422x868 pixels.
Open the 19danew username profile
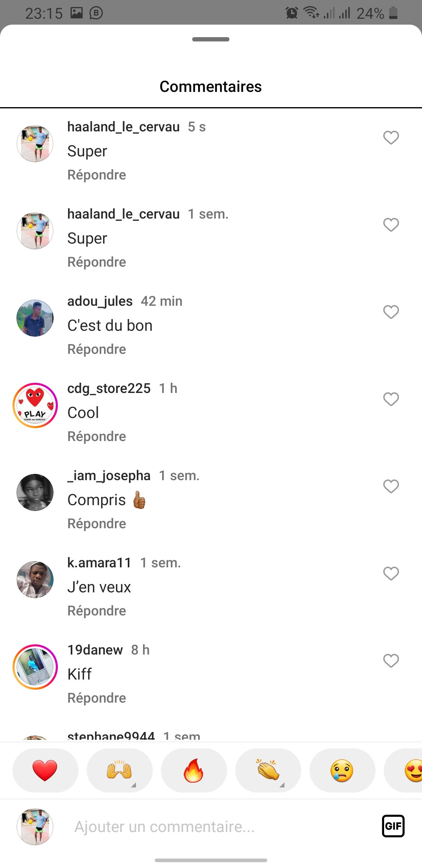[x=95, y=650]
